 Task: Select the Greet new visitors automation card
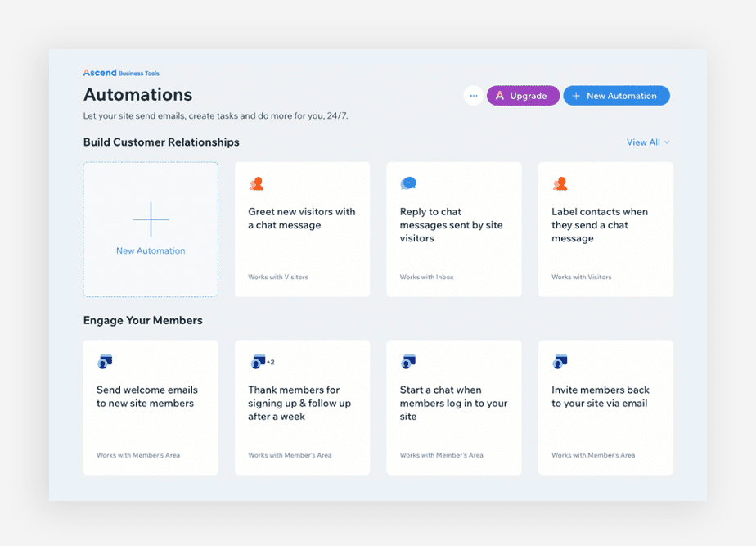click(302, 229)
